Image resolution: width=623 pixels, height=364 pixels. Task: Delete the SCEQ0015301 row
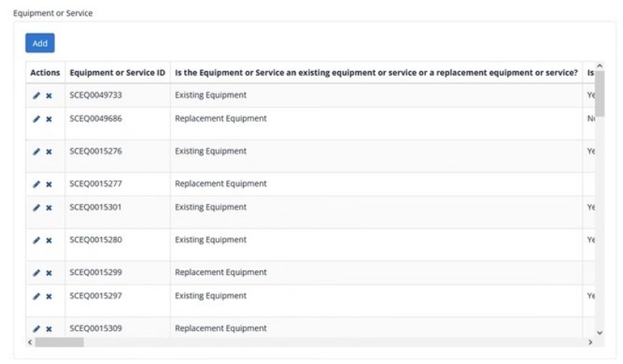(x=49, y=208)
